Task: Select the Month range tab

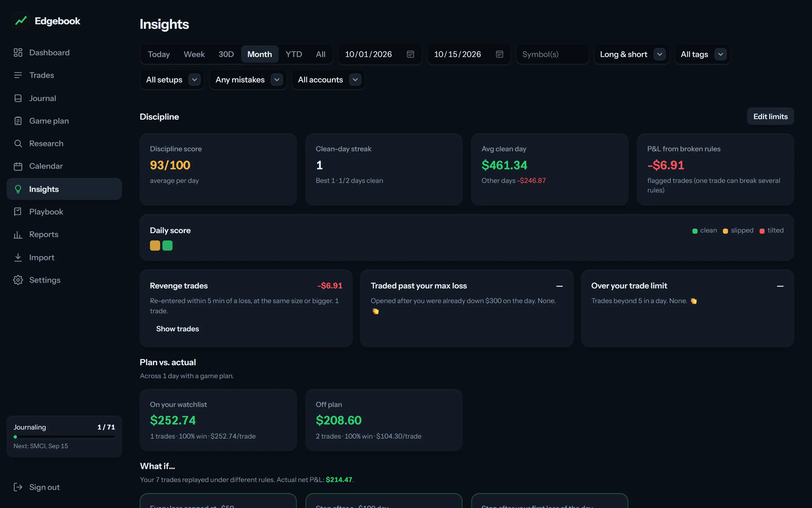Action: (x=259, y=54)
